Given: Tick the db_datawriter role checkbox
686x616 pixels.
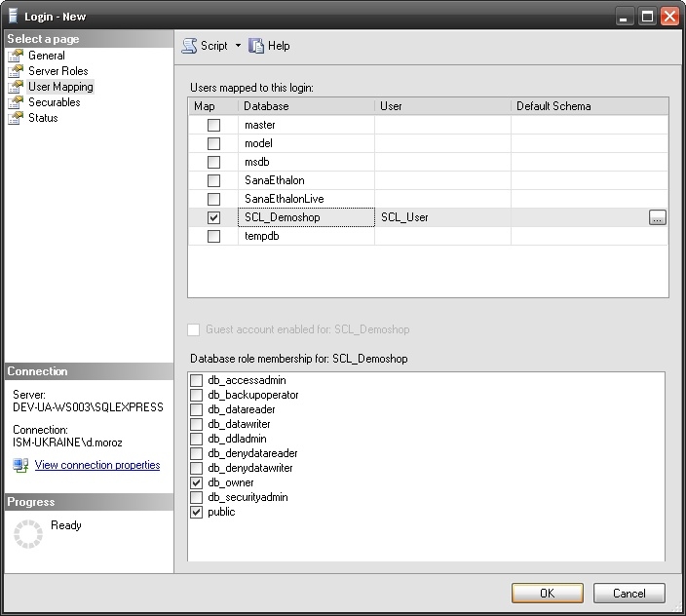Looking at the screenshot, I should click(x=197, y=424).
